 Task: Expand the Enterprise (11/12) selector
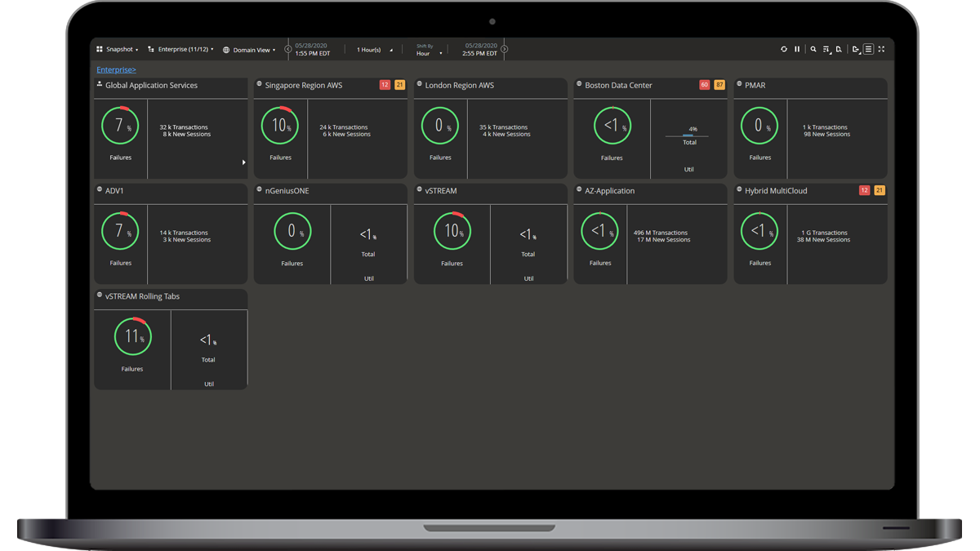coord(180,50)
